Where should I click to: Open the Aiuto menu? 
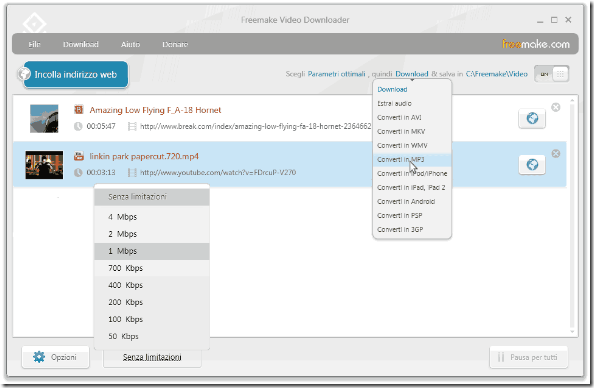[x=130, y=44]
